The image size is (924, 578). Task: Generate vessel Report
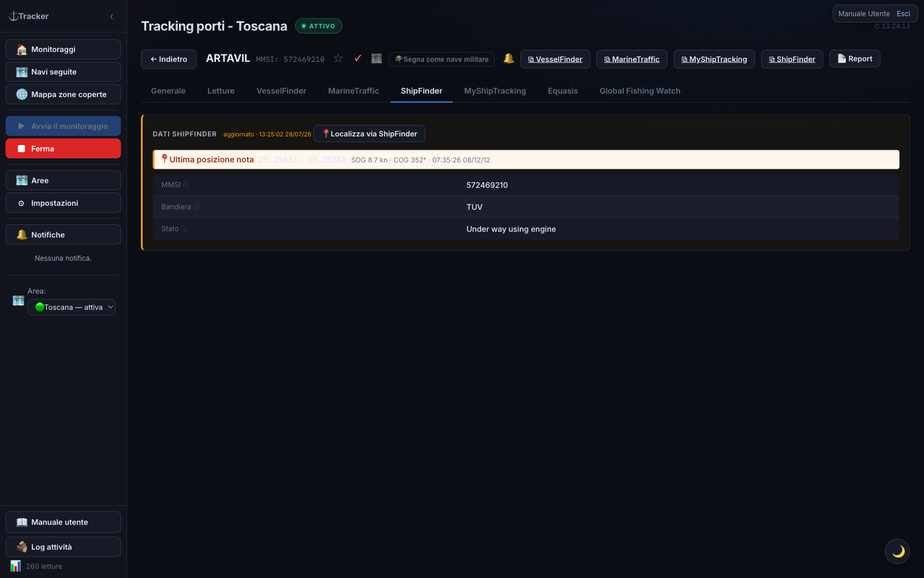[855, 58]
